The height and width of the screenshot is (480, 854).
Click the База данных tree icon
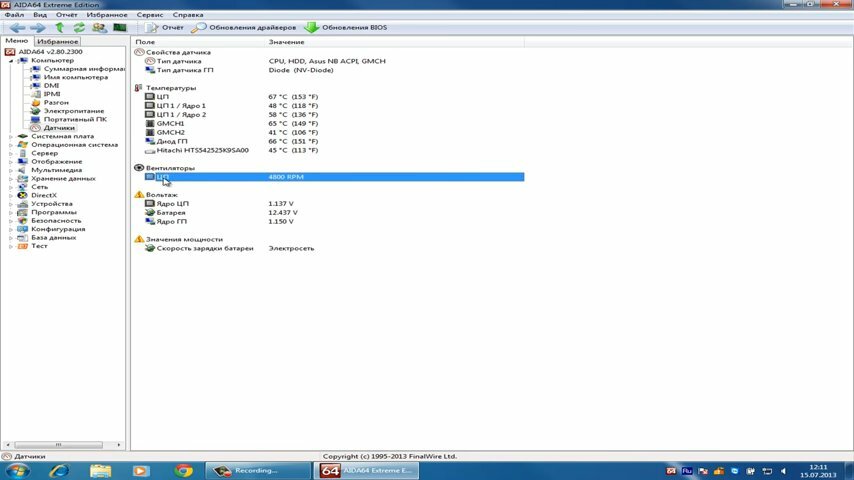pyautogui.click(x=22, y=238)
